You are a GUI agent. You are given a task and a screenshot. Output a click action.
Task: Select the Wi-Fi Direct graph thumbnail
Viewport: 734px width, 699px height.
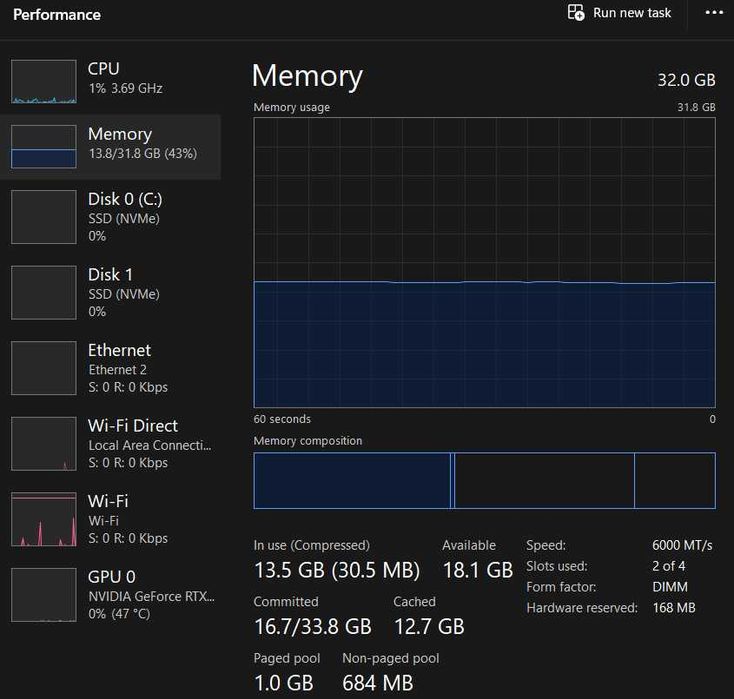tap(43, 443)
